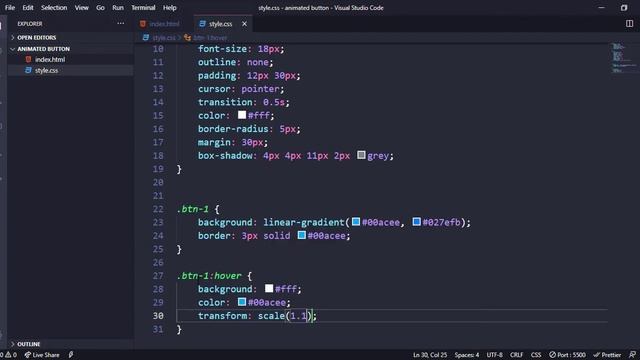The image size is (640, 360).
Task: Click the white swatch on line 15 color
Action: pos(242,115)
